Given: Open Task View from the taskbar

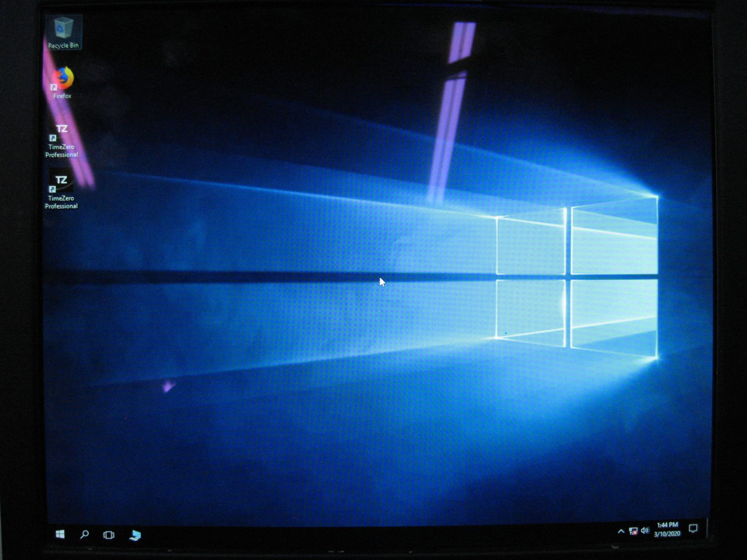Looking at the screenshot, I should pos(109,535).
